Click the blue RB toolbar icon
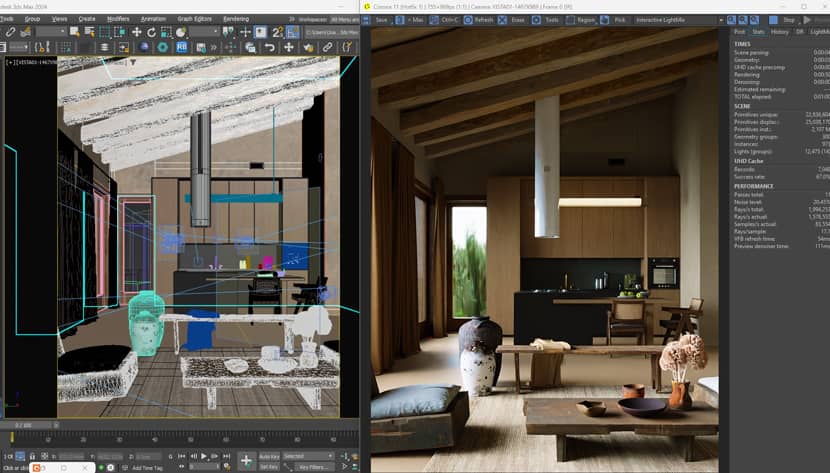The image size is (830, 473). pos(182,47)
